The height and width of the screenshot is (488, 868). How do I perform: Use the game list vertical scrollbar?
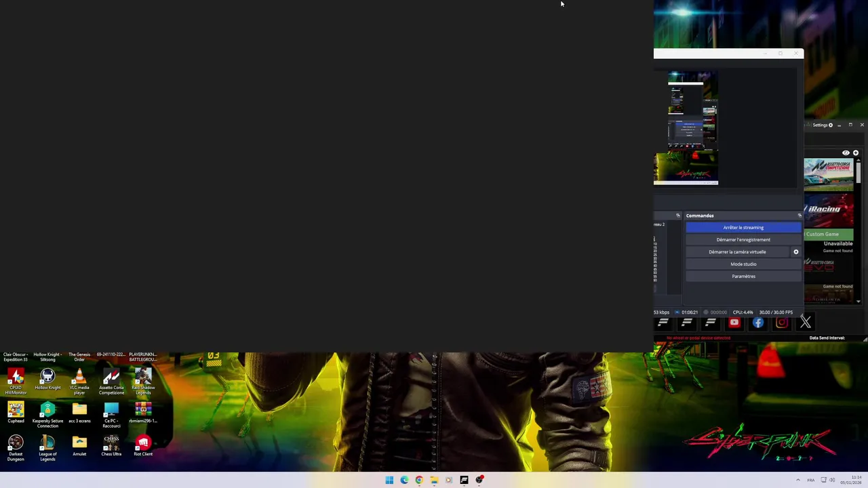[859, 173]
